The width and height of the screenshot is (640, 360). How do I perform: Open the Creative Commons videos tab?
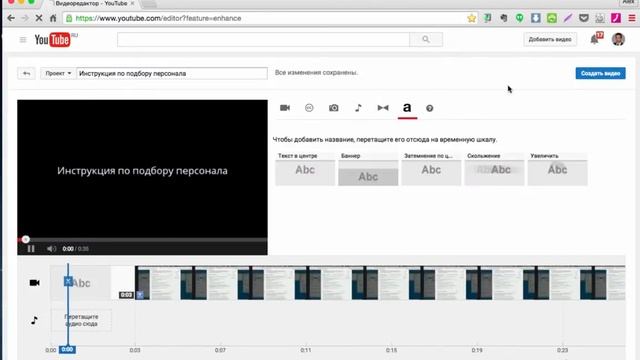click(x=309, y=108)
